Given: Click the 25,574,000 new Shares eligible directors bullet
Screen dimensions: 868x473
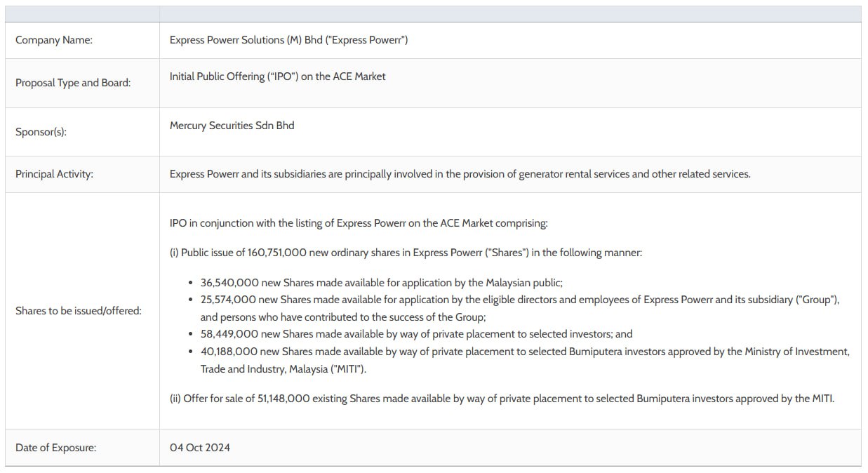Looking at the screenshot, I should click(x=520, y=300).
